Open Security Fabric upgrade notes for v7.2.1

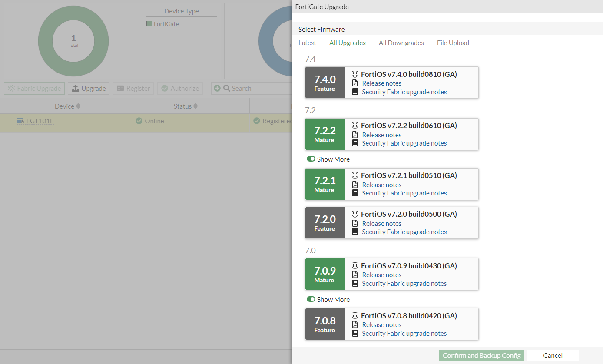click(404, 193)
